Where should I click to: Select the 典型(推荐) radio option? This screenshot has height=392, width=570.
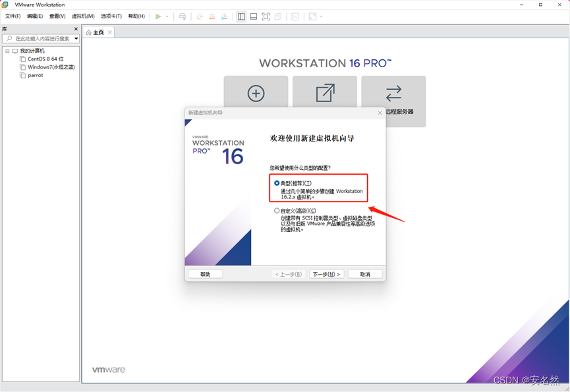click(277, 183)
